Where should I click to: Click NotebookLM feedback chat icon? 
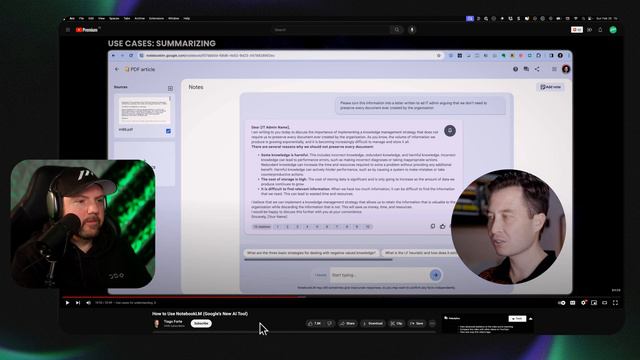coord(526,69)
